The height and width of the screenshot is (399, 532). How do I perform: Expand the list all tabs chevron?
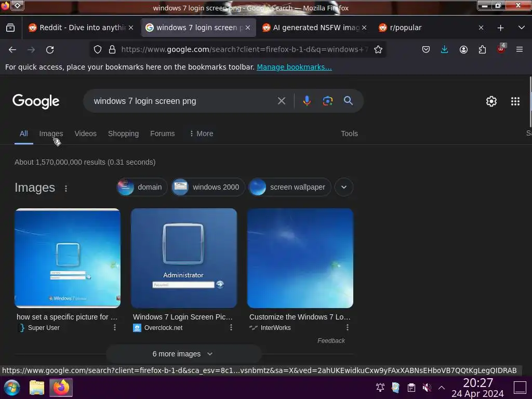(x=521, y=28)
